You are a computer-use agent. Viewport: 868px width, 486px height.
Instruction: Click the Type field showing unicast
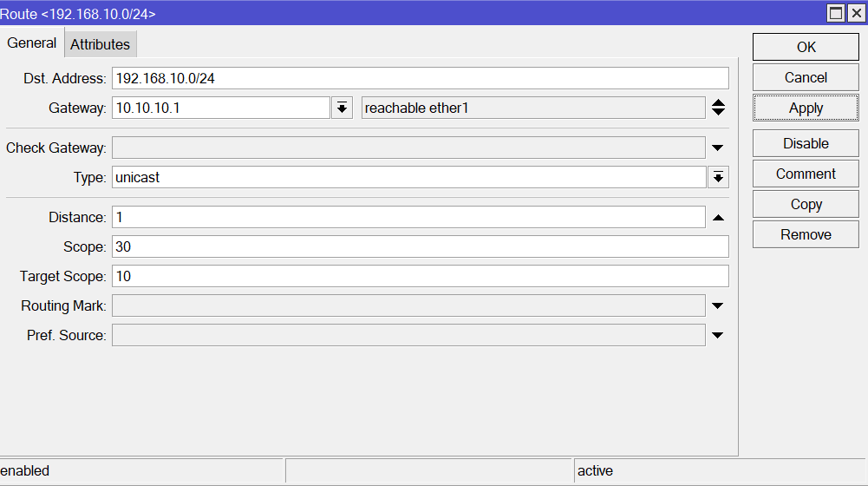pos(409,177)
